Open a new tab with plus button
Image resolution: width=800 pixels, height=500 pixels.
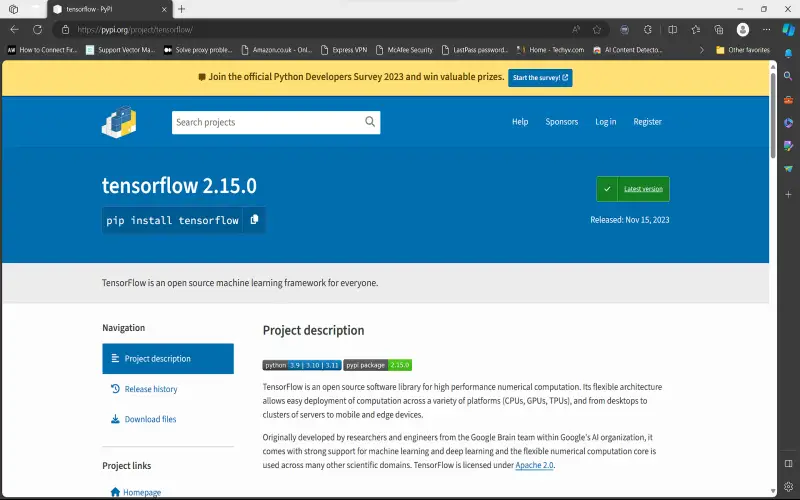coord(182,9)
